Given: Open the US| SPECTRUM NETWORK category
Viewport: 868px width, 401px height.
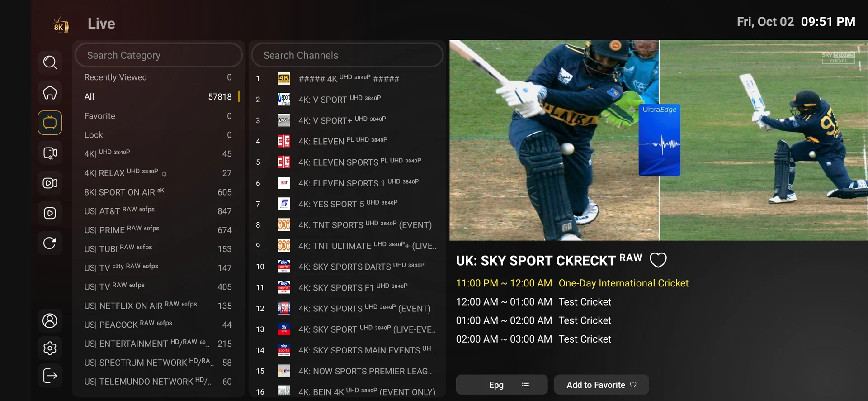Looking at the screenshot, I should click(158, 363).
